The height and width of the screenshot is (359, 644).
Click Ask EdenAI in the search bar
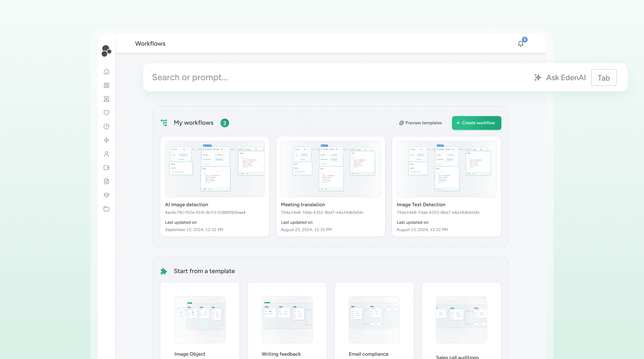[x=560, y=78]
